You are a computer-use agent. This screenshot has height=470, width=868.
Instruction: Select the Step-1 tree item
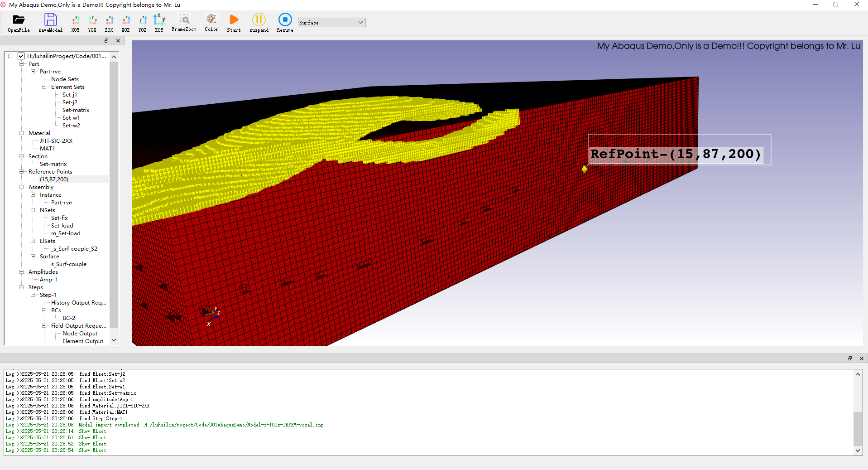pos(48,295)
